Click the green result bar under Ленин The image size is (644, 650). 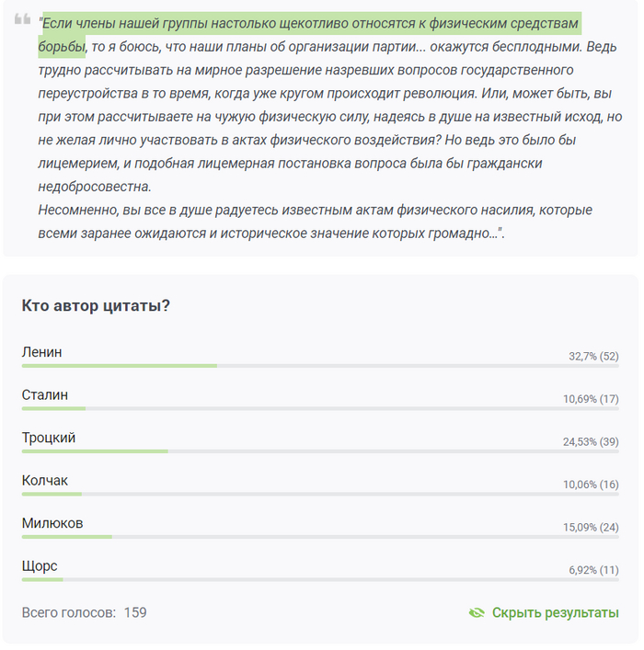(x=120, y=366)
